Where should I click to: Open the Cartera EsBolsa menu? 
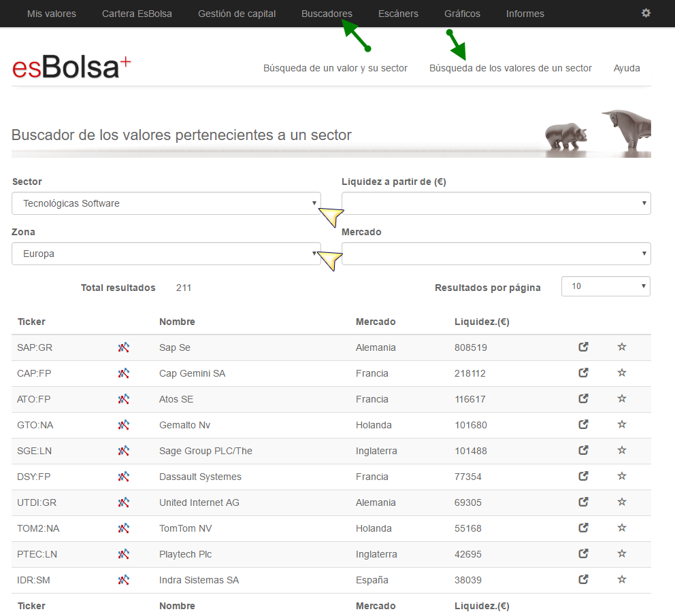coord(137,14)
